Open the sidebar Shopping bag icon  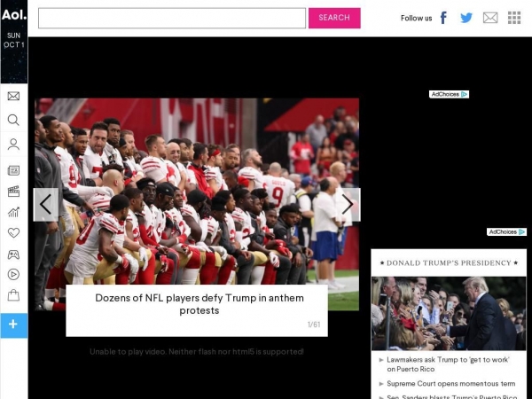pyautogui.click(x=13, y=295)
